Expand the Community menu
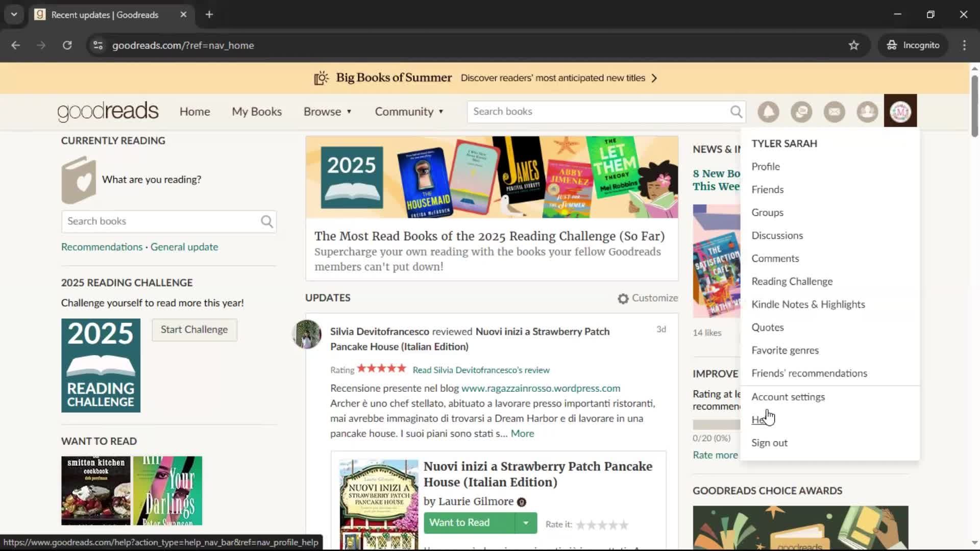 (x=409, y=112)
